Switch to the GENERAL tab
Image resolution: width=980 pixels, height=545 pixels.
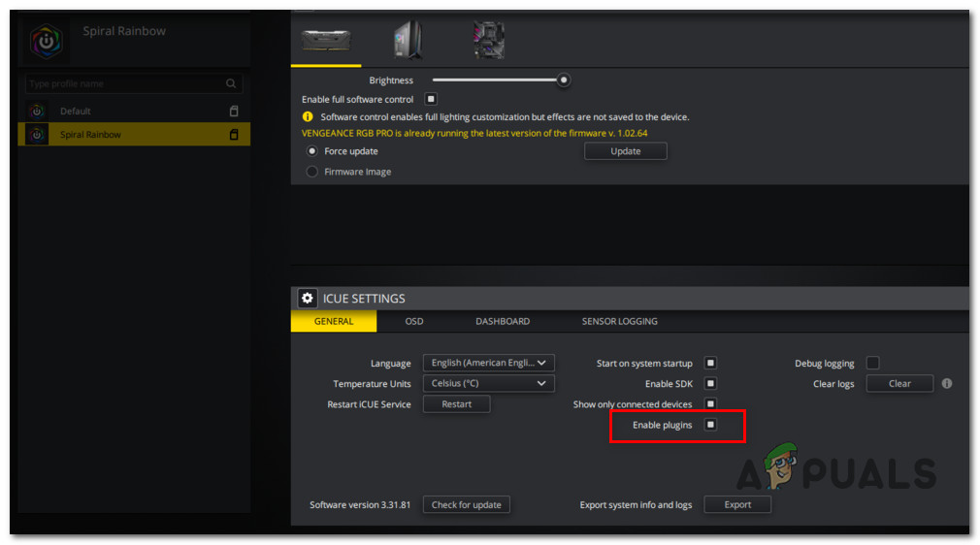334,321
